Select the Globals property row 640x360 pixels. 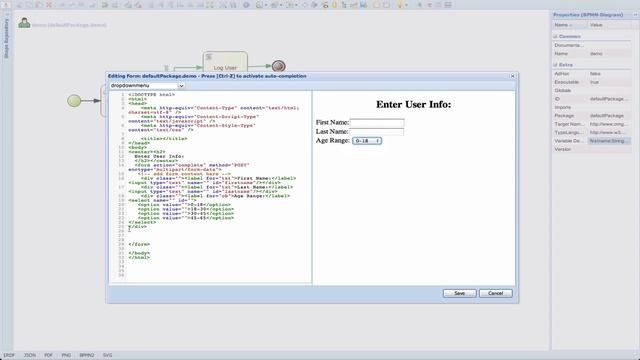click(x=592, y=90)
